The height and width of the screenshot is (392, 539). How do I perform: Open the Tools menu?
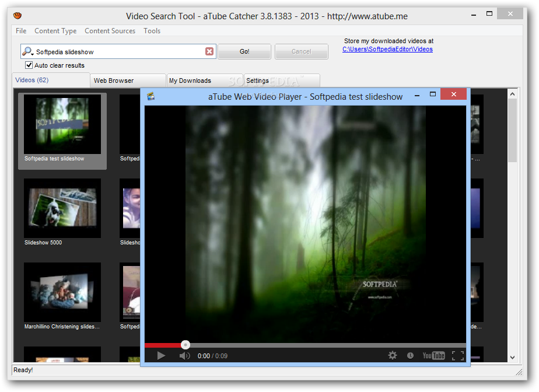152,30
